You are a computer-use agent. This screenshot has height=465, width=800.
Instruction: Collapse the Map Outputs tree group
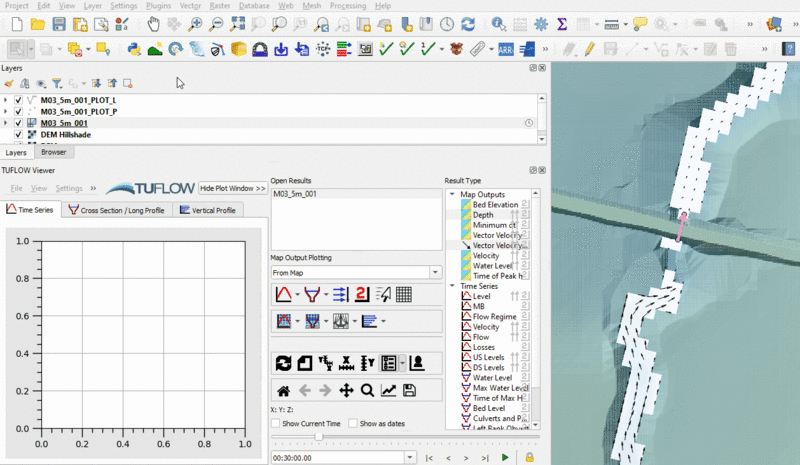pos(452,194)
